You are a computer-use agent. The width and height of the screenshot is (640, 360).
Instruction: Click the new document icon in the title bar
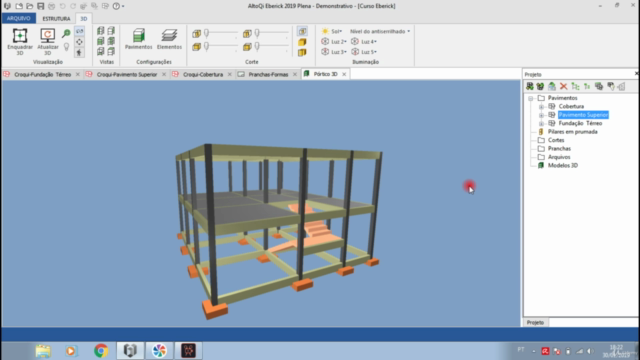coord(19,6)
